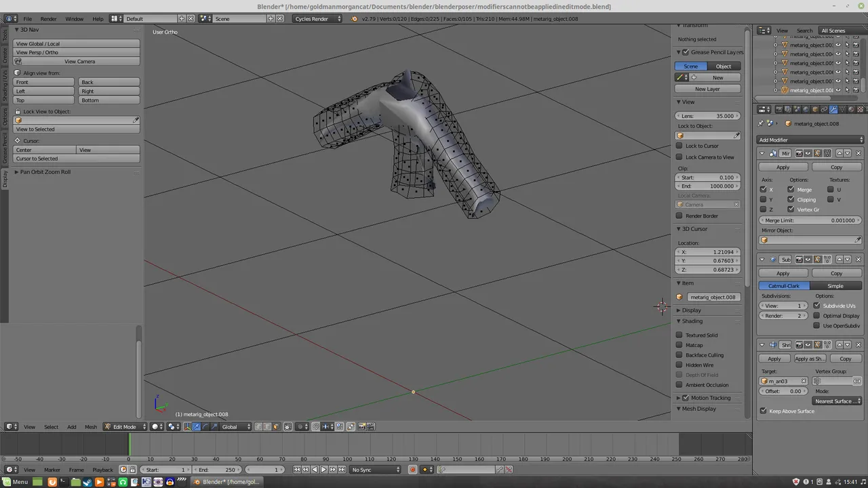Image resolution: width=868 pixels, height=488 pixels.
Task: Select Simple subdivision type
Action: pyautogui.click(x=835, y=286)
